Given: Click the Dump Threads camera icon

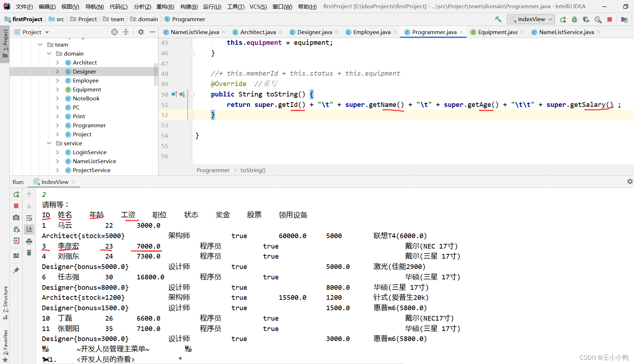Looking at the screenshot, I should pos(16,217).
